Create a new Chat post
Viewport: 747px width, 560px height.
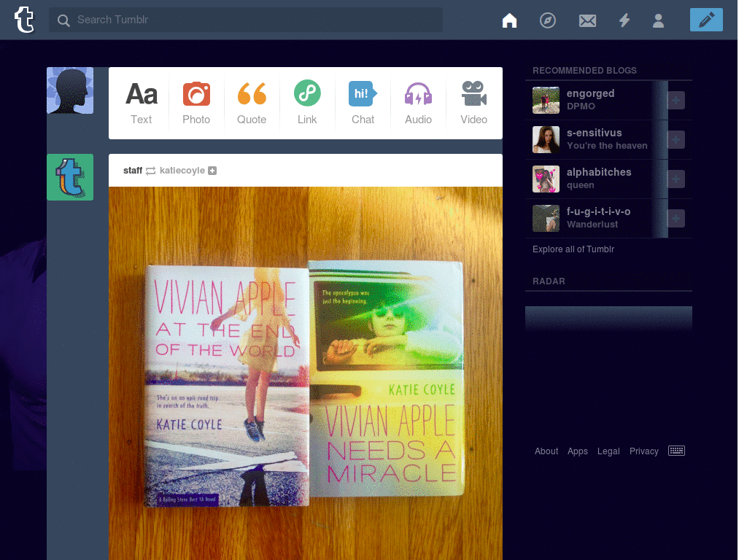coord(363,104)
